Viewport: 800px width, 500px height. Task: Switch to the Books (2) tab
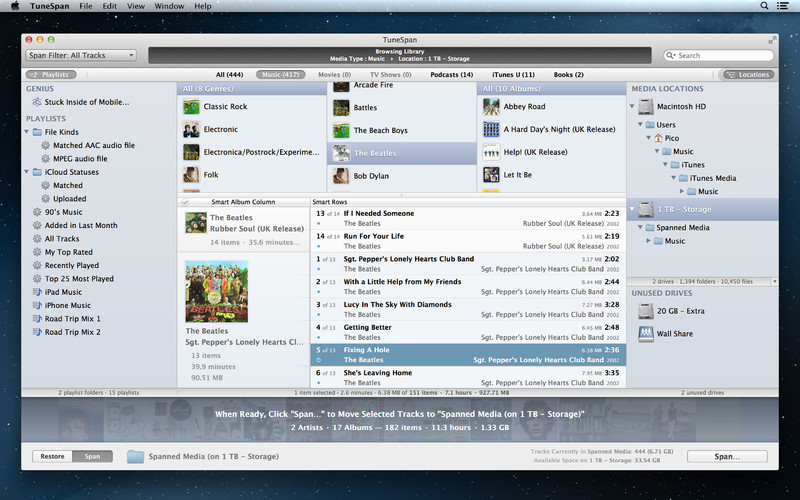pyautogui.click(x=568, y=74)
